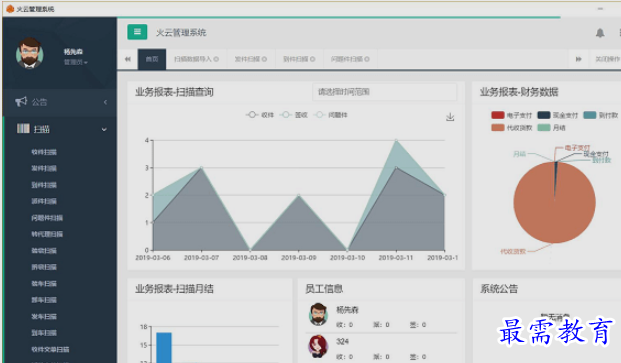Toggle 现金支付 in the pie chart legend

coord(558,115)
